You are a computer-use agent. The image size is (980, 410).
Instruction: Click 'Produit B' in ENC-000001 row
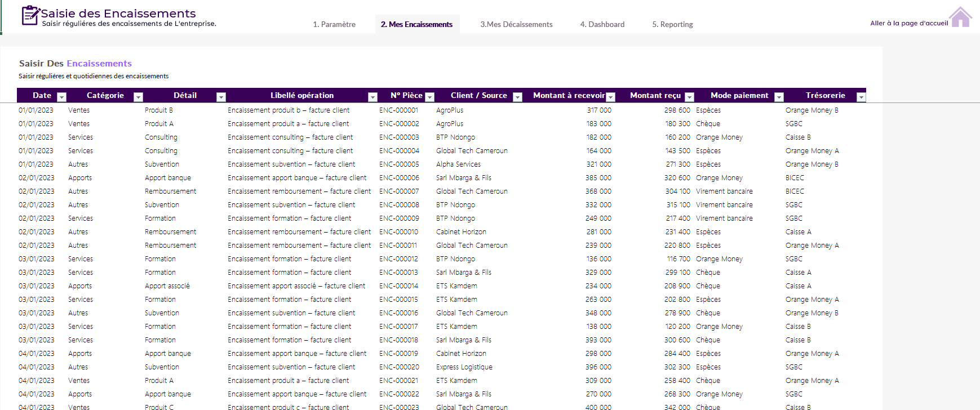(159, 110)
